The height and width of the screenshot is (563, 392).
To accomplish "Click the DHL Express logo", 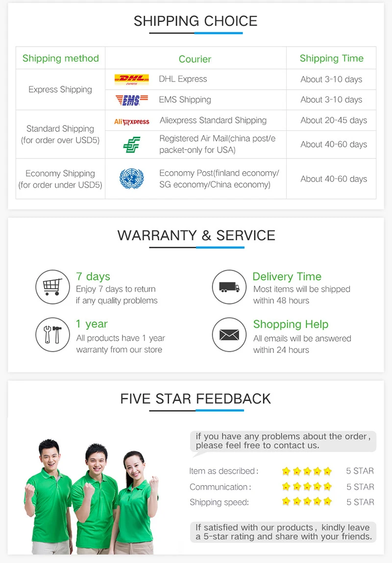I will (x=132, y=79).
